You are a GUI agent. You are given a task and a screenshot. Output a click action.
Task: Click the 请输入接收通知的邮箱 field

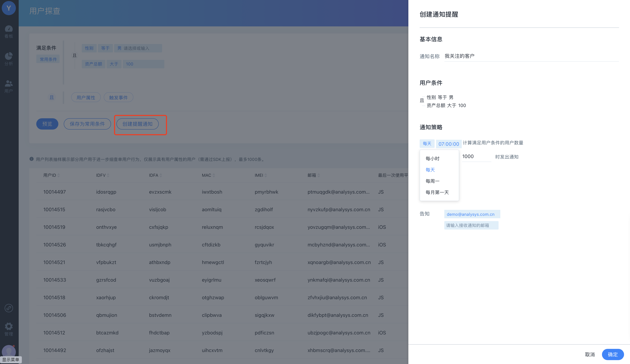point(471,225)
